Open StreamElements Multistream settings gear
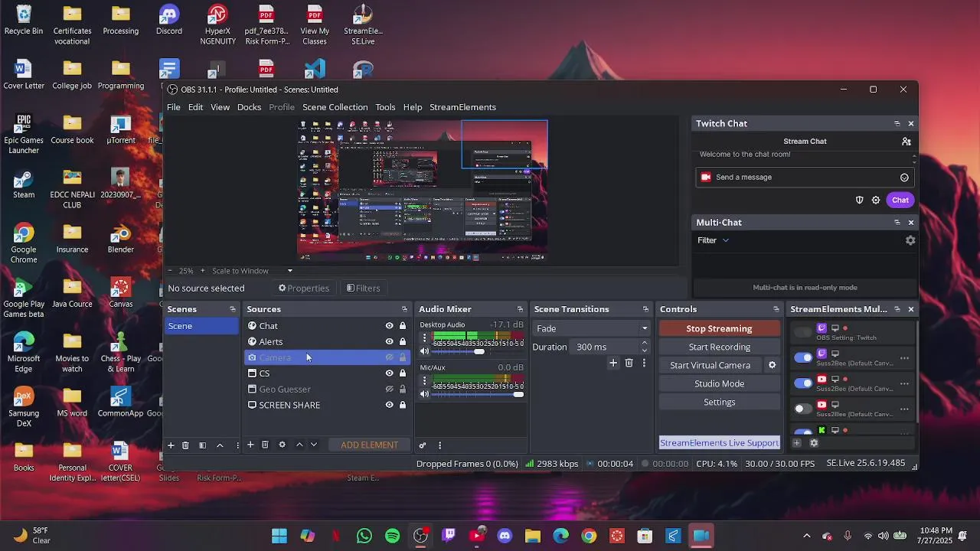980x551 pixels. pyautogui.click(x=814, y=443)
